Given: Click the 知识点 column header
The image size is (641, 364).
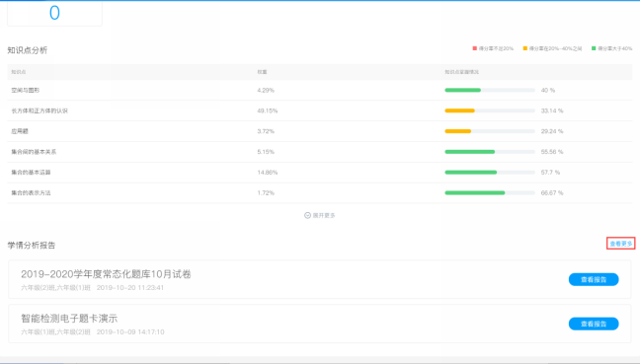Looking at the screenshot, I should (19, 72).
